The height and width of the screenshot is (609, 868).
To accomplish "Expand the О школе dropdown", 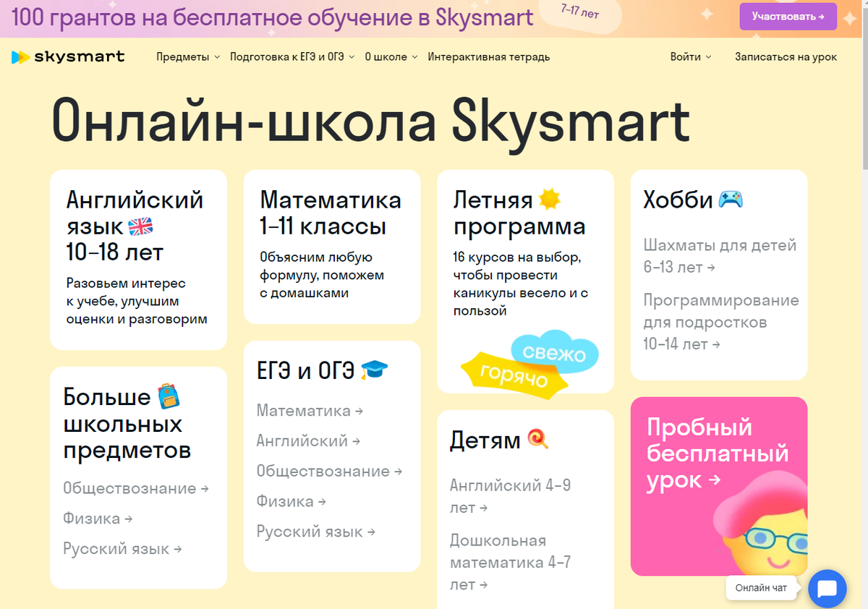I will (391, 57).
